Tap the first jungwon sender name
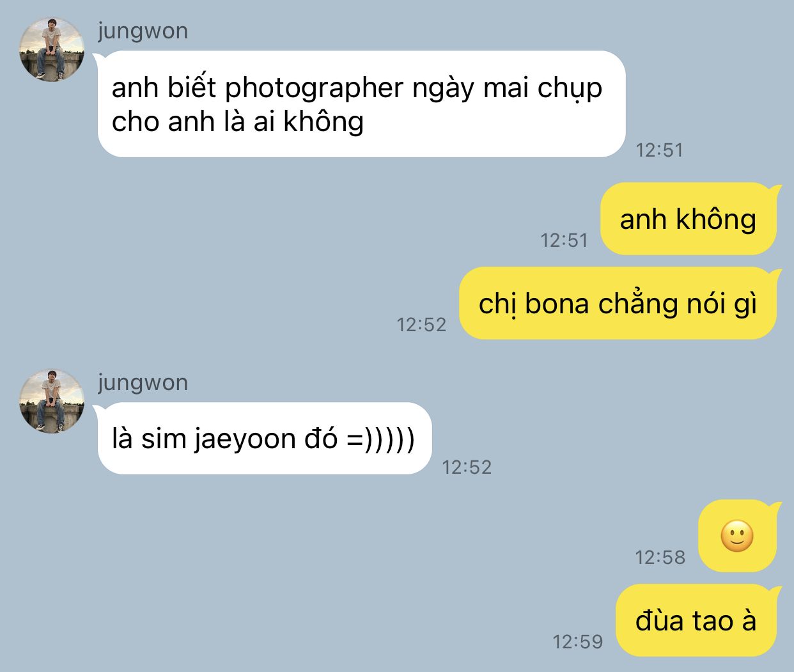Screen dimensions: 794x672 click(143, 31)
